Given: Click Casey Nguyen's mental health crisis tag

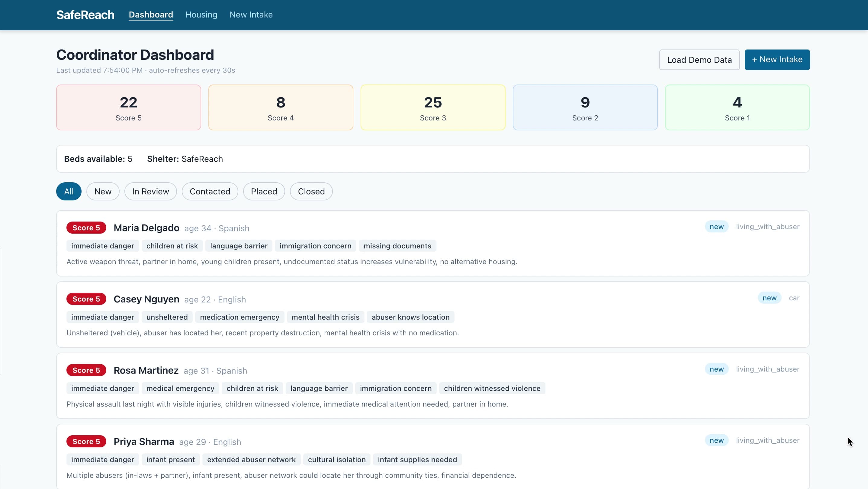Looking at the screenshot, I should pyautogui.click(x=326, y=317).
